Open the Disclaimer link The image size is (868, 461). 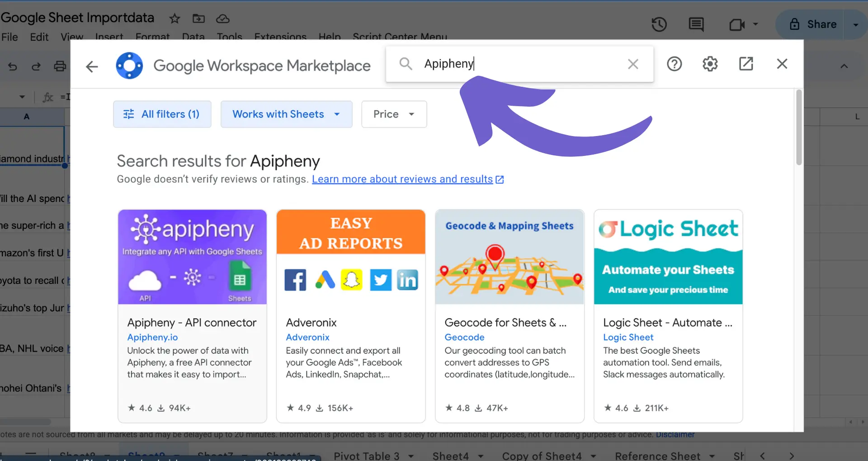coord(675,434)
